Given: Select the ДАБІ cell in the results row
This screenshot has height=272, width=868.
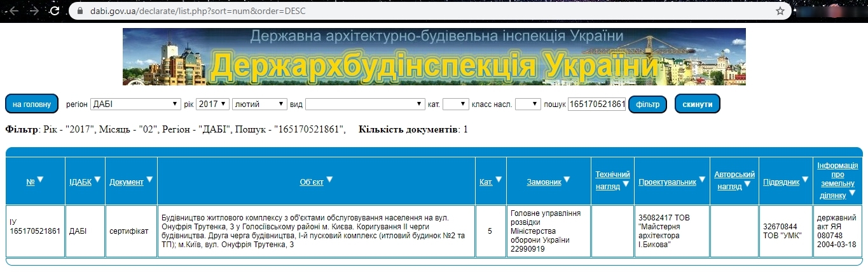Looking at the screenshot, I should [x=86, y=231].
